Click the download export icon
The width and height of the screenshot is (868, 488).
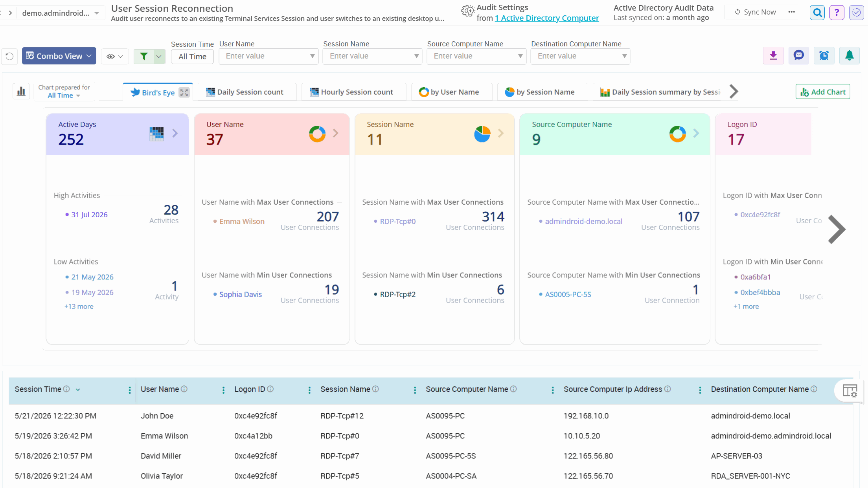point(773,56)
